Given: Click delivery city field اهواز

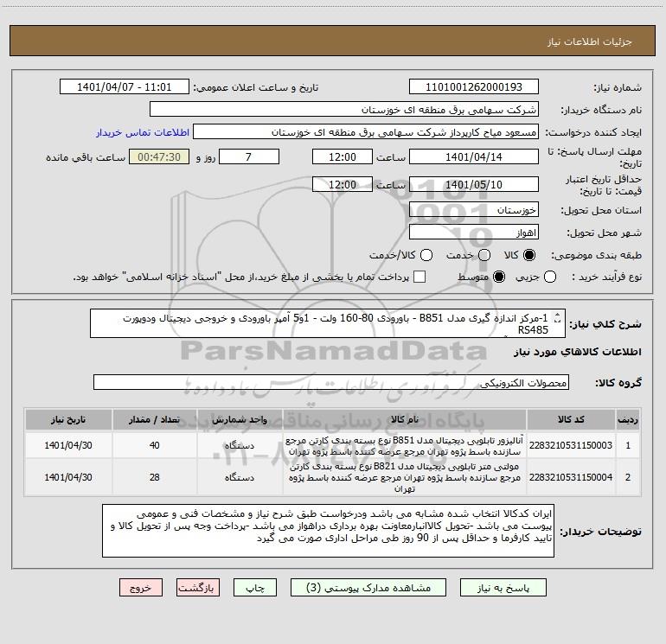Looking at the screenshot, I should pos(474,232).
